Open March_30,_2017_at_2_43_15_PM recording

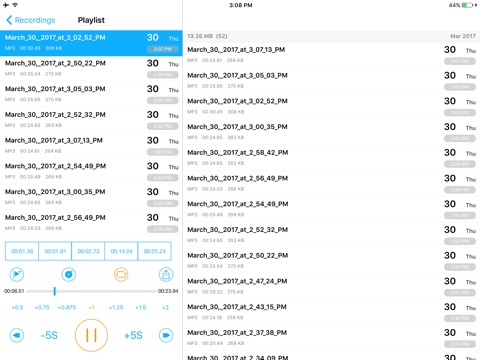pyautogui.click(x=331, y=312)
